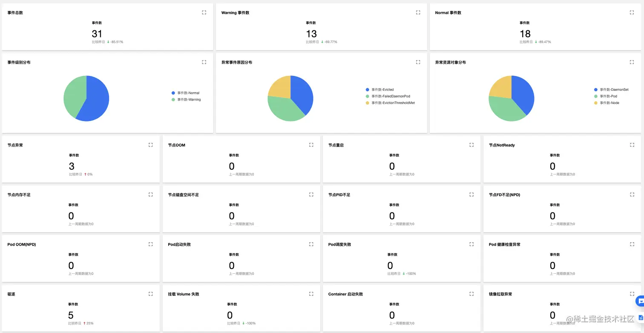Toggle 事件数-Warning legend series

pos(186,100)
